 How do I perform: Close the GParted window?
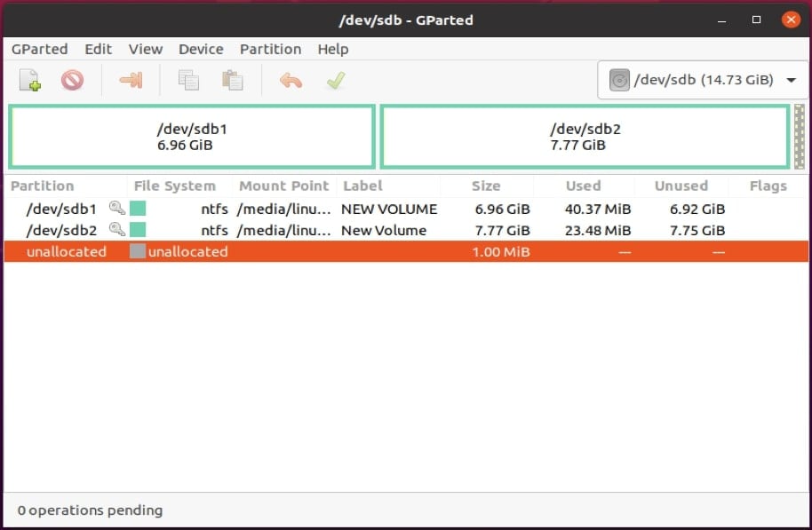click(x=791, y=20)
